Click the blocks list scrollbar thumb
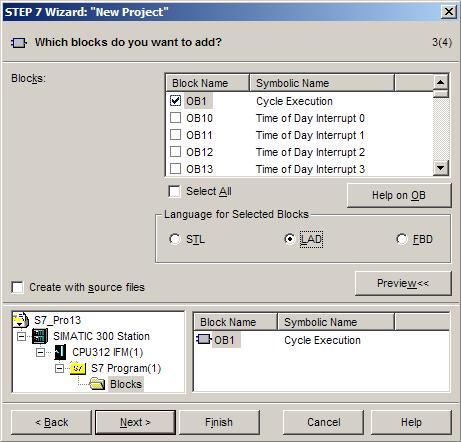 440,93
